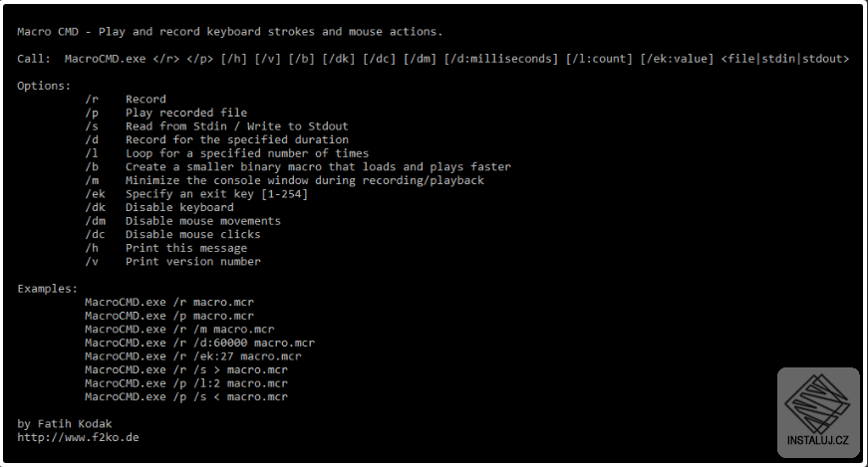Select the /l Loop option text

pyautogui.click(x=227, y=153)
